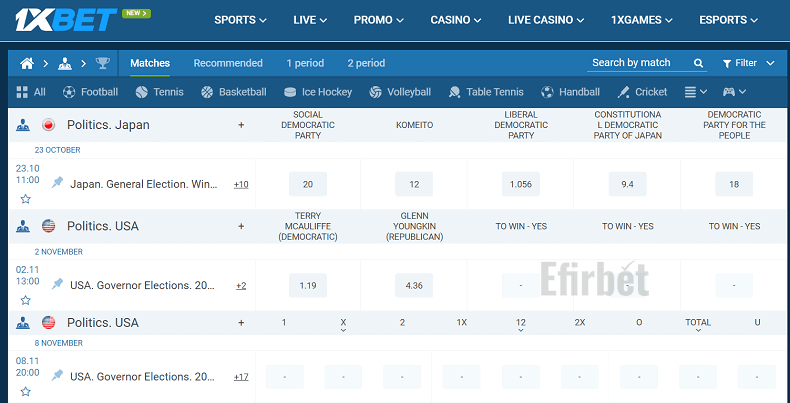Viewport: 790px width, 403px height.
Task: Expand the esports gamepad dropdown
Action: point(734,92)
